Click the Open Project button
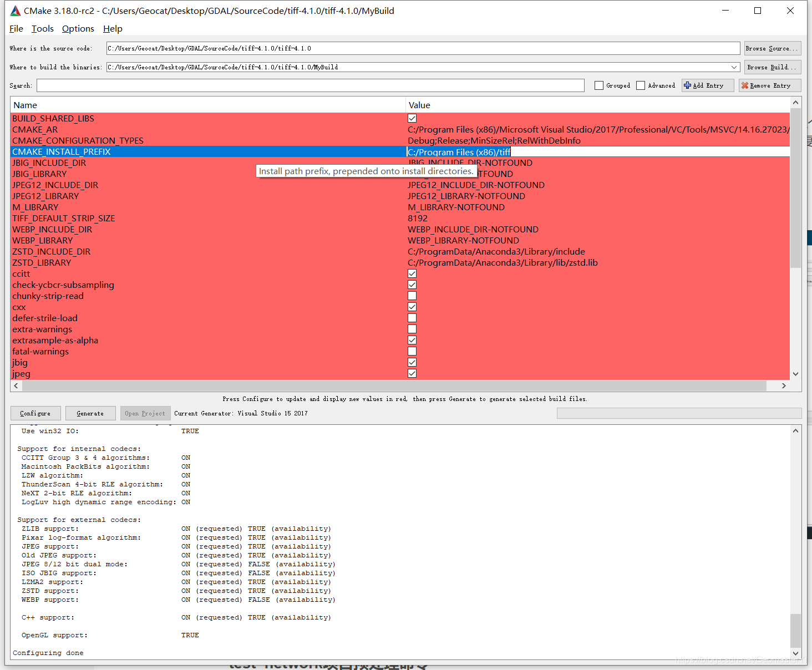 tap(145, 413)
